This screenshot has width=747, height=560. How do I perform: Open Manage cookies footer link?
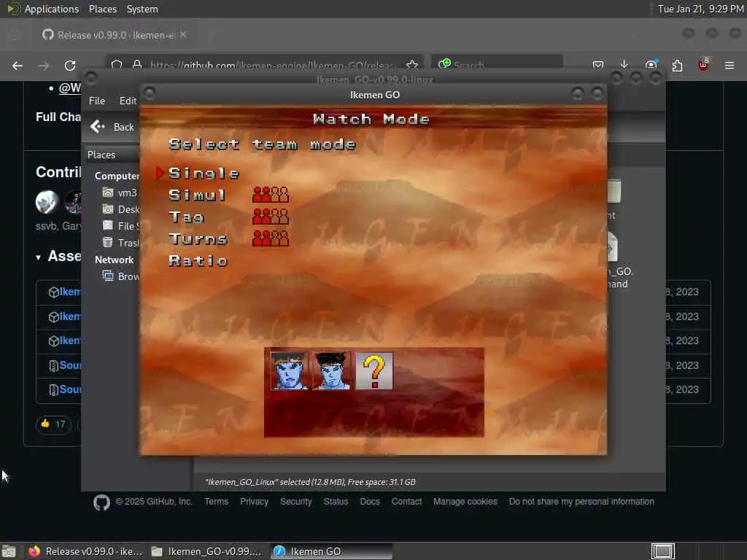click(465, 502)
